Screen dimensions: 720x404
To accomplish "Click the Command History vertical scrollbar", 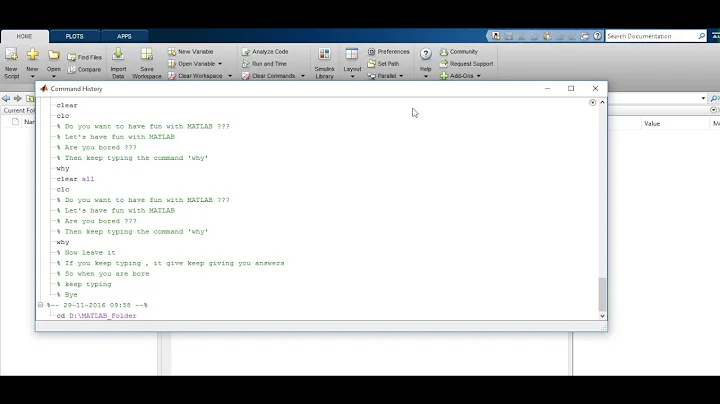I will click(x=602, y=294).
